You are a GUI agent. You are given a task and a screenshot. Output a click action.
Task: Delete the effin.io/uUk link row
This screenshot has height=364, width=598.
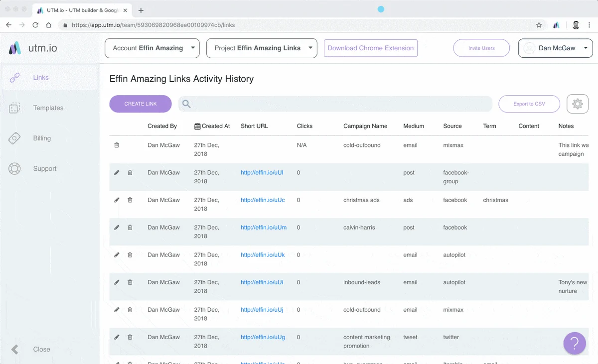[130, 255]
